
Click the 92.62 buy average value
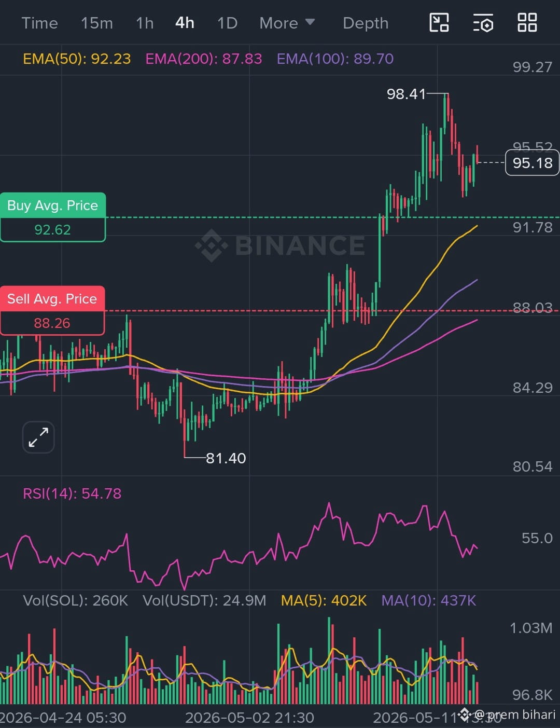(52, 229)
